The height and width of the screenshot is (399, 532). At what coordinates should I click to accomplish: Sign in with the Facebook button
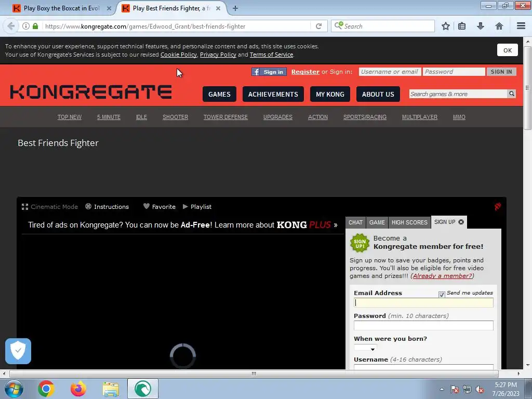click(269, 72)
